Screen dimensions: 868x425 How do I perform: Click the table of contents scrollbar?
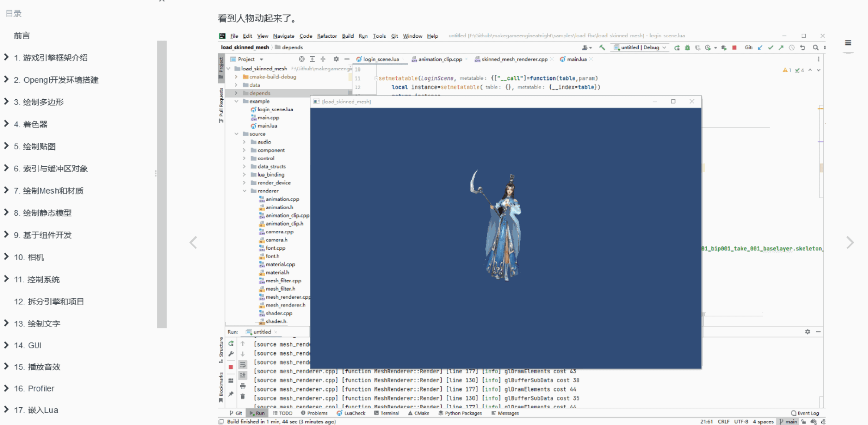click(x=162, y=184)
